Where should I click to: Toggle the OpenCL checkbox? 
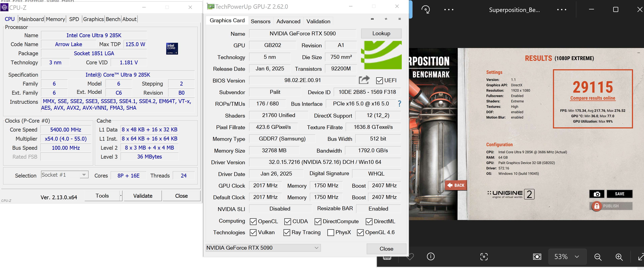[x=253, y=221]
